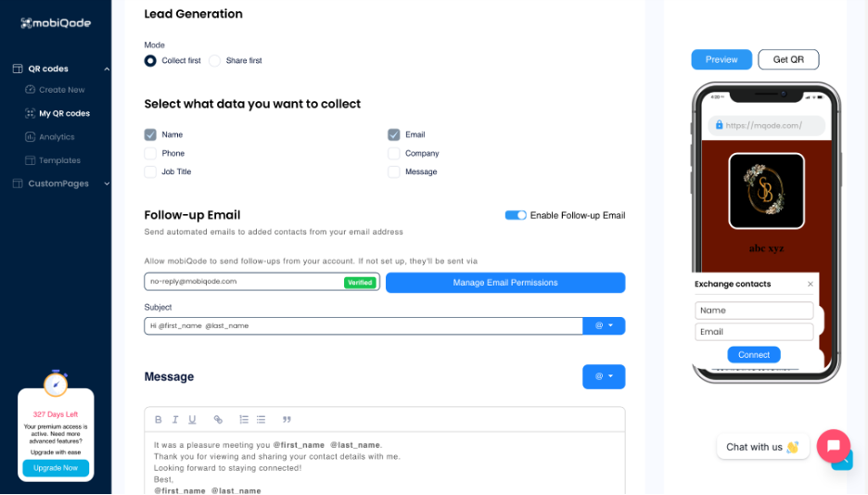Go to Templates in the sidebar

[x=58, y=160]
